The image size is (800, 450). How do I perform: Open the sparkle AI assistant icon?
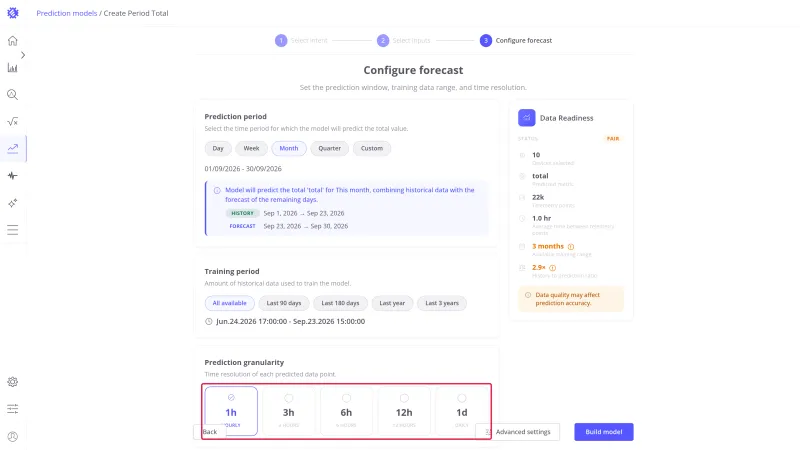point(13,203)
